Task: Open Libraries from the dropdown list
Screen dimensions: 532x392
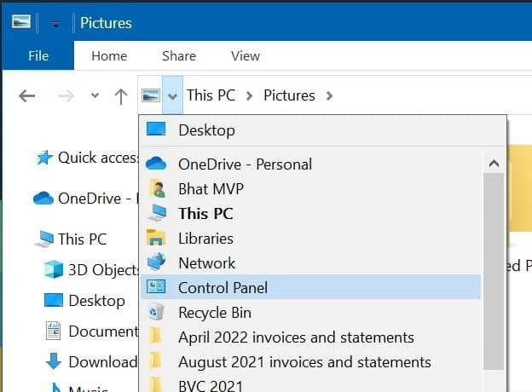Action: tap(205, 239)
